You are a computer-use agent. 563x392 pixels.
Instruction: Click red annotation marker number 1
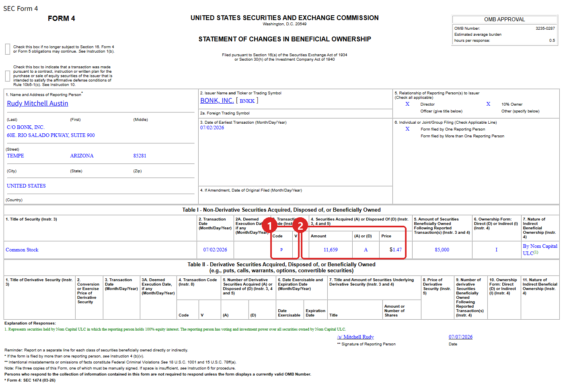point(269,225)
